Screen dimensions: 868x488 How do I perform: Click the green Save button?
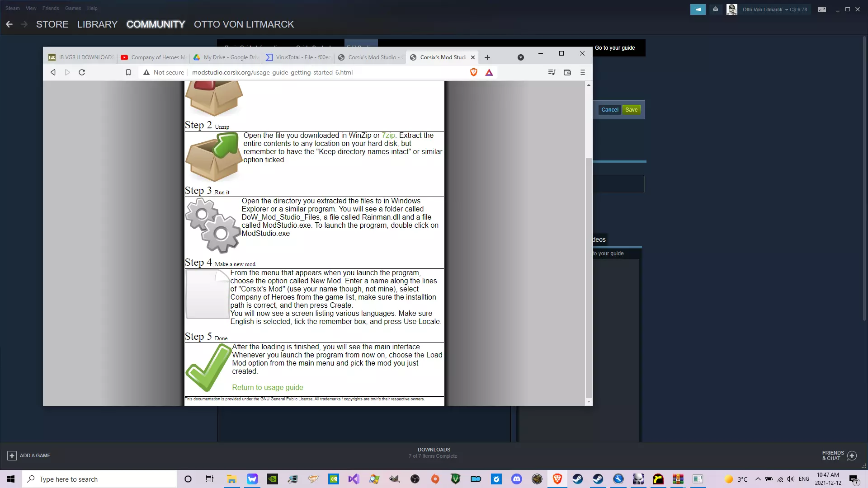(x=631, y=110)
